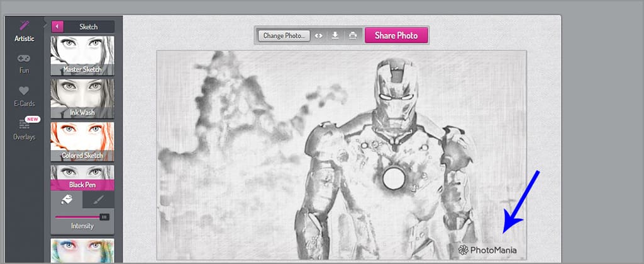The height and width of the screenshot is (264, 644).
Task: Download the edited photo
Action: point(335,35)
